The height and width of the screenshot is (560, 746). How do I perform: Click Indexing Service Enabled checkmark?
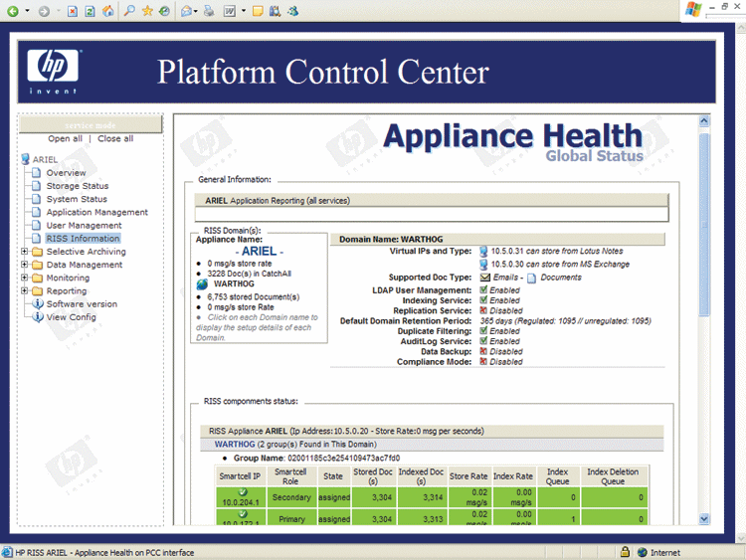pos(483,300)
